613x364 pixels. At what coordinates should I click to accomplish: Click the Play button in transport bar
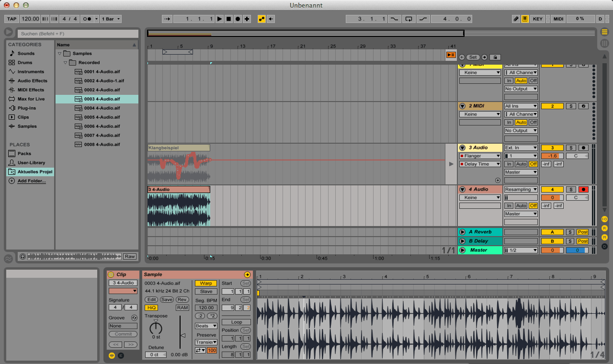(x=219, y=19)
